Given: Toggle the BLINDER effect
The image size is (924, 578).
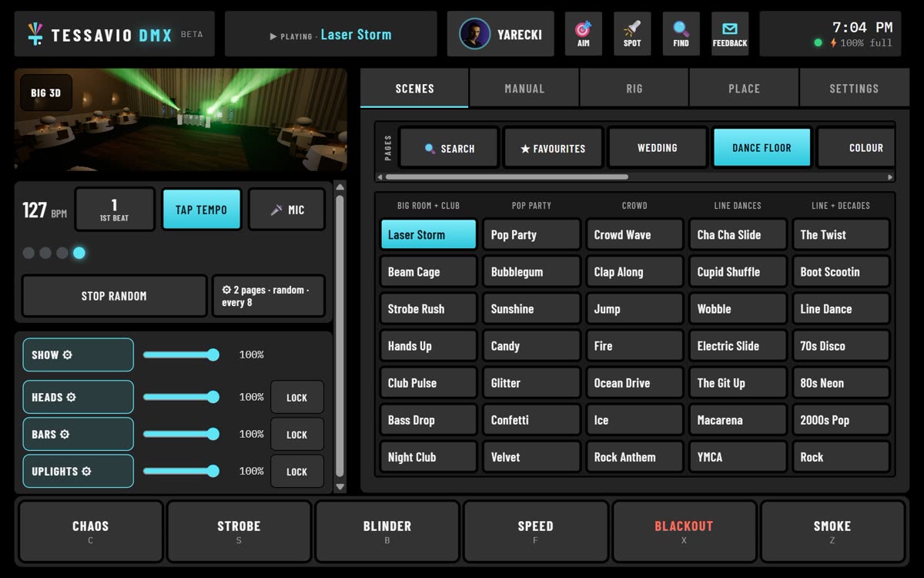Looking at the screenshot, I should point(387,532).
